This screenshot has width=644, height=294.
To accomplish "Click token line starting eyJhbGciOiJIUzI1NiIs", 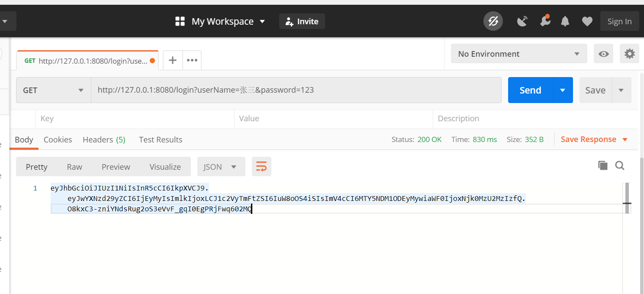I will (x=129, y=188).
